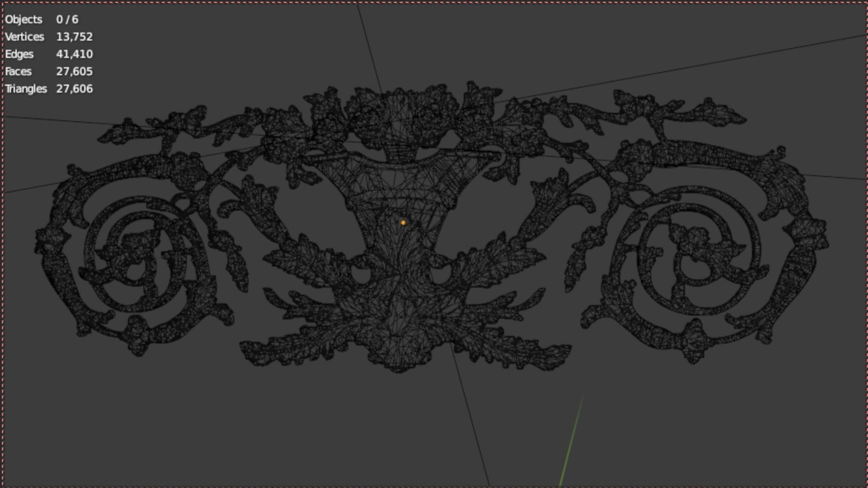Click the '0 / 6' objects count
Viewport: 868px width, 488px height.
click(67, 19)
